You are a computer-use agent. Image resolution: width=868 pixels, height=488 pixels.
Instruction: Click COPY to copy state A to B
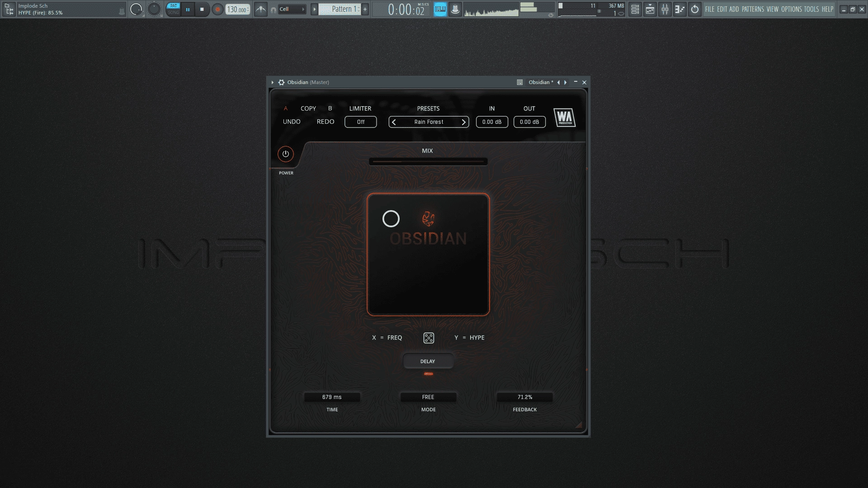308,108
